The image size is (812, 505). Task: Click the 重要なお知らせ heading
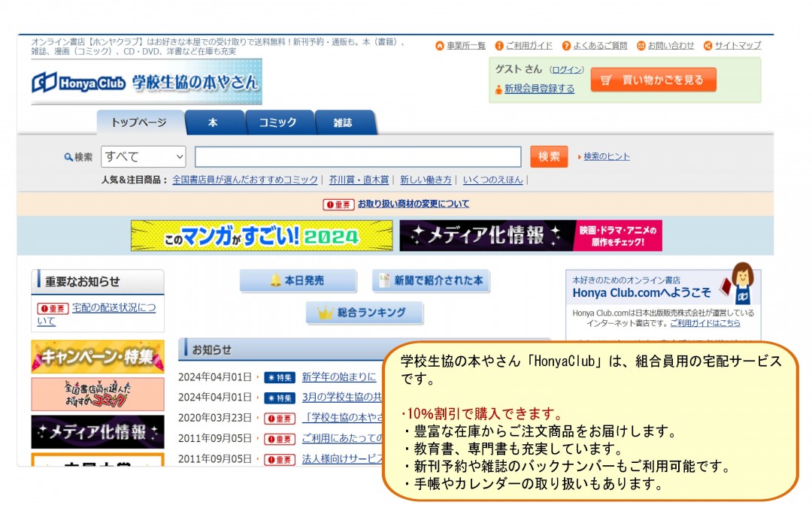click(83, 282)
